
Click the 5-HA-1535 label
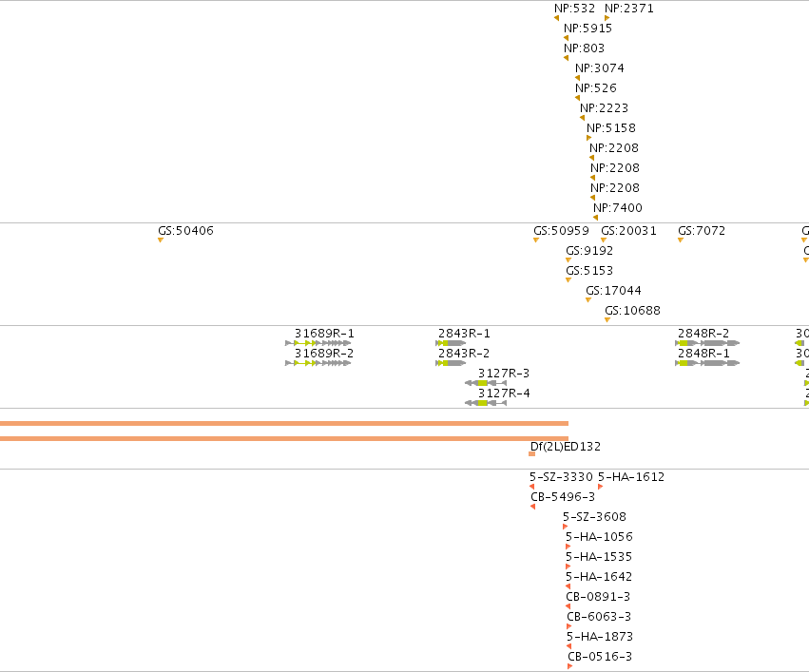[x=599, y=557]
